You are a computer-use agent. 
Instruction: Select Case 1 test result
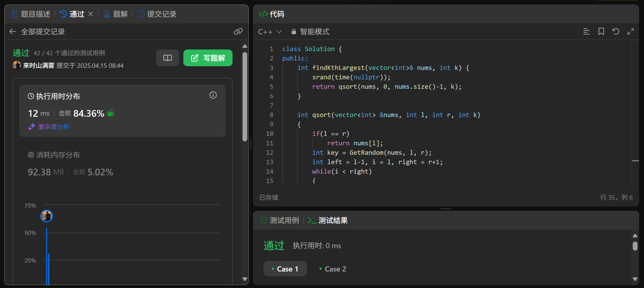coord(285,269)
